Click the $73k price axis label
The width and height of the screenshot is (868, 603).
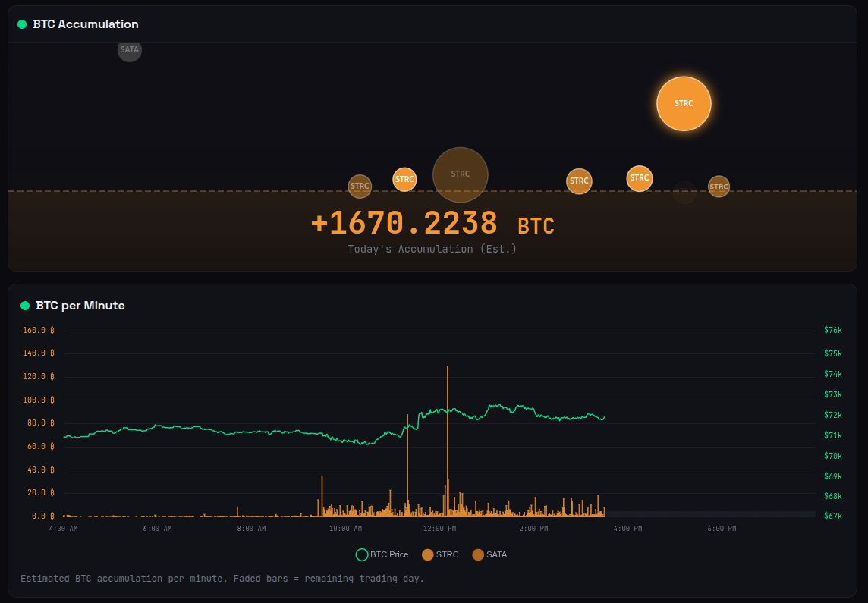pyautogui.click(x=832, y=394)
